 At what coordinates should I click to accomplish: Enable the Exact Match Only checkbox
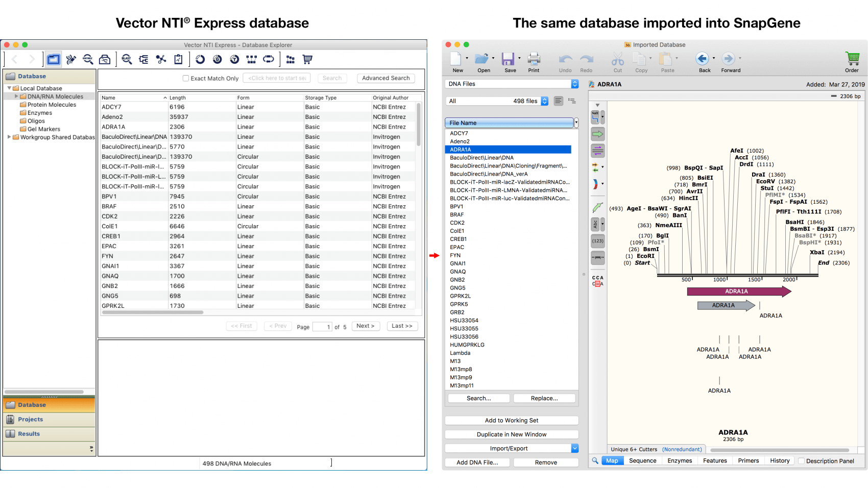186,78
